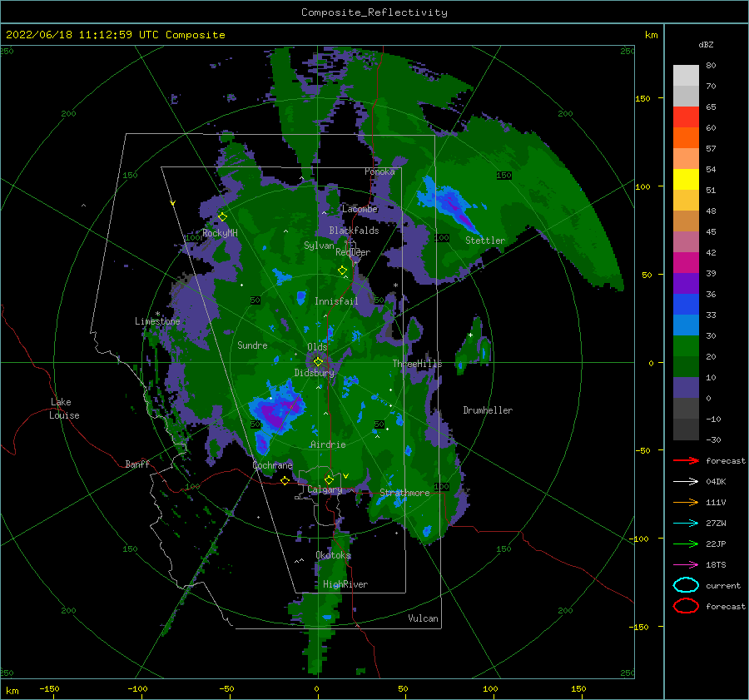The image size is (749, 700).
Task: Click the Airdrie town label
Action: tap(328, 444)
